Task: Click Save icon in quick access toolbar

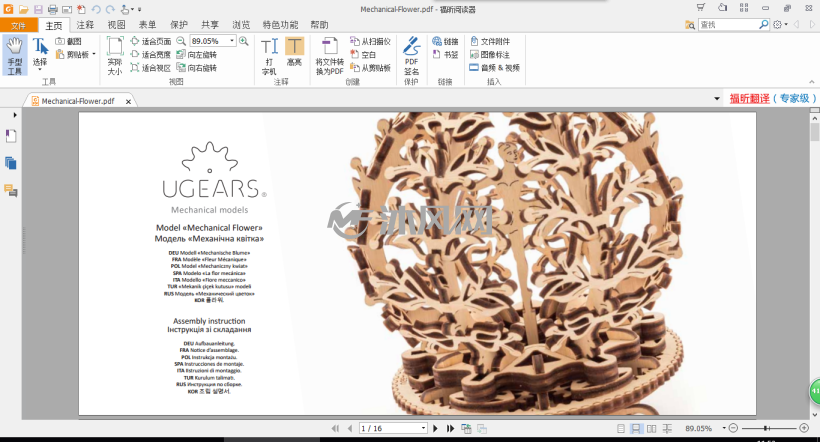Action: pos(38,9)
